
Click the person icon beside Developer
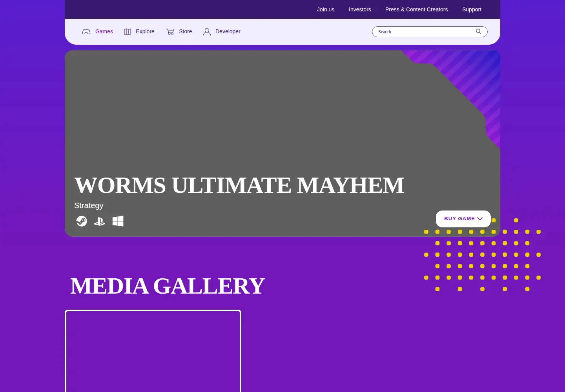pos(207,32)
